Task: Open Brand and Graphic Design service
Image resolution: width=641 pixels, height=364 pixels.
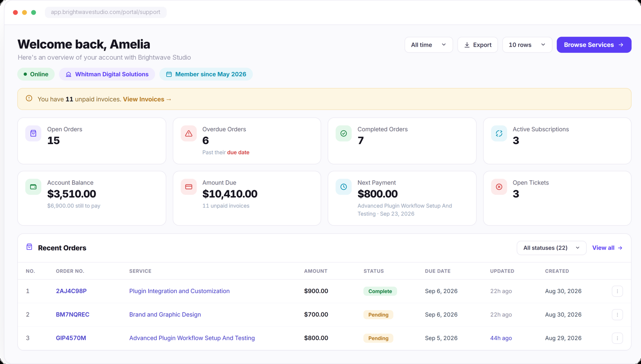Action: 165,315
